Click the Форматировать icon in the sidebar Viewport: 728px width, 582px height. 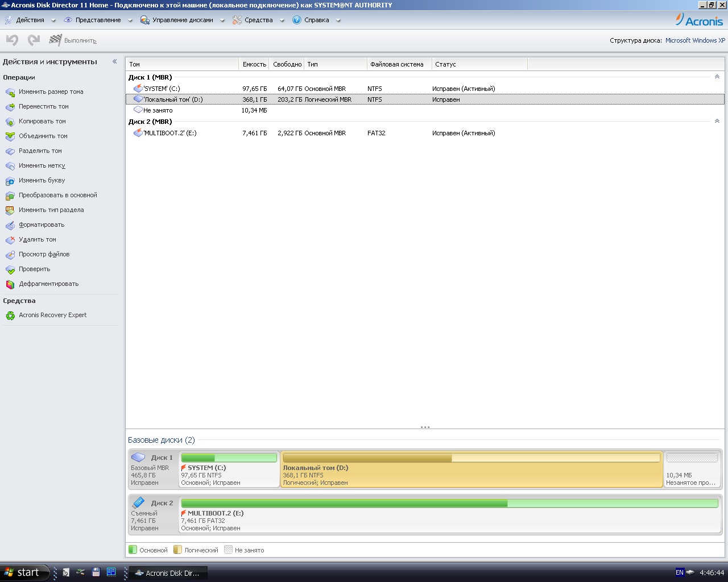coord(10,225)
